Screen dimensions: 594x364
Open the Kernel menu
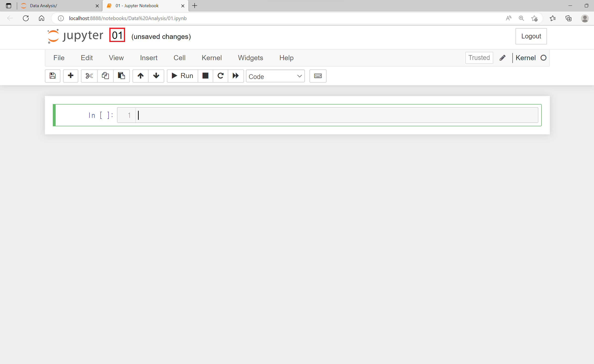212,58
